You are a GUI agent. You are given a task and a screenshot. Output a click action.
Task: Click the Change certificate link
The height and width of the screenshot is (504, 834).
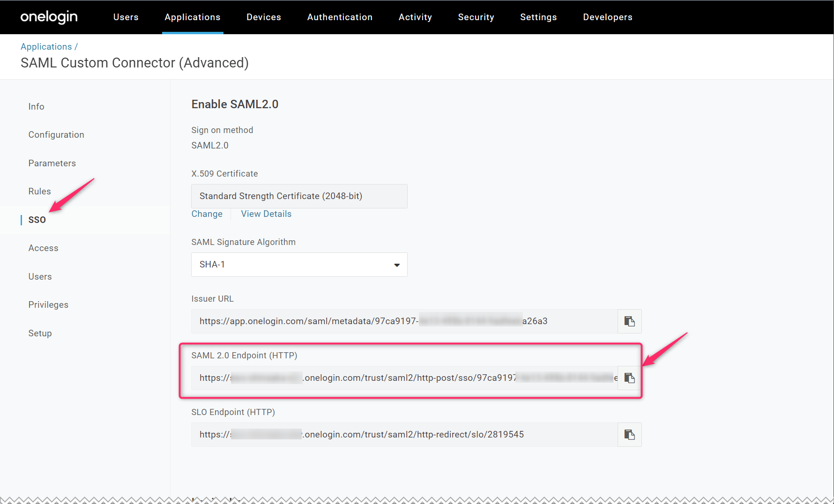pos(207,214)
